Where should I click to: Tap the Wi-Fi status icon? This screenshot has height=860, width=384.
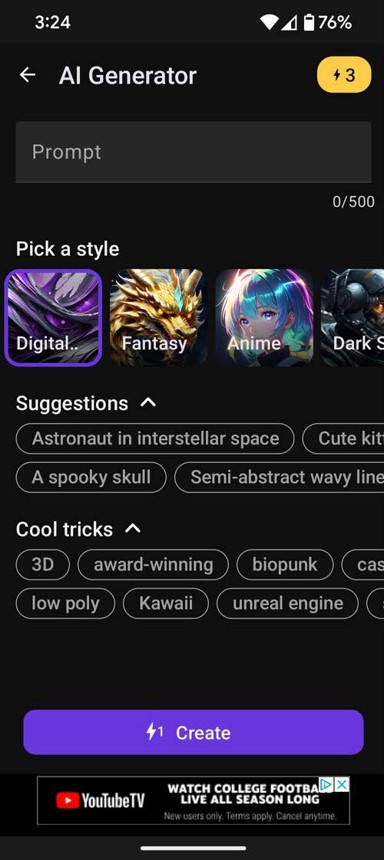pos(269,22)
